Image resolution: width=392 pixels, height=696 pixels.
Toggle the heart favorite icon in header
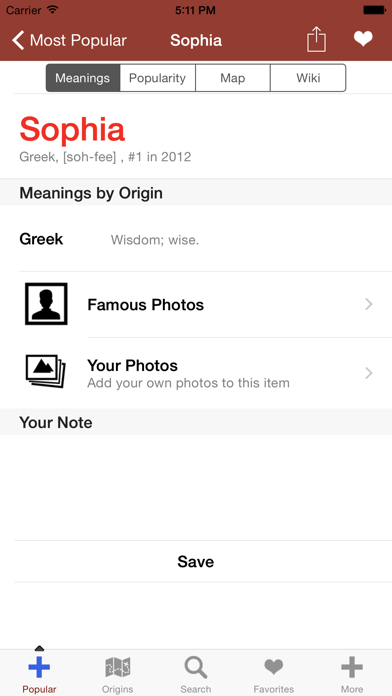(x=363, y=39)
